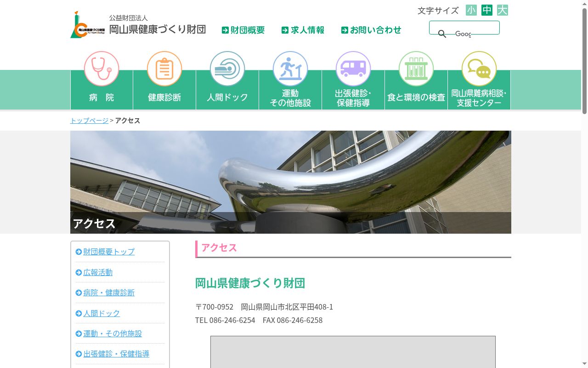Open the 病院 menu label

[102, 98]
